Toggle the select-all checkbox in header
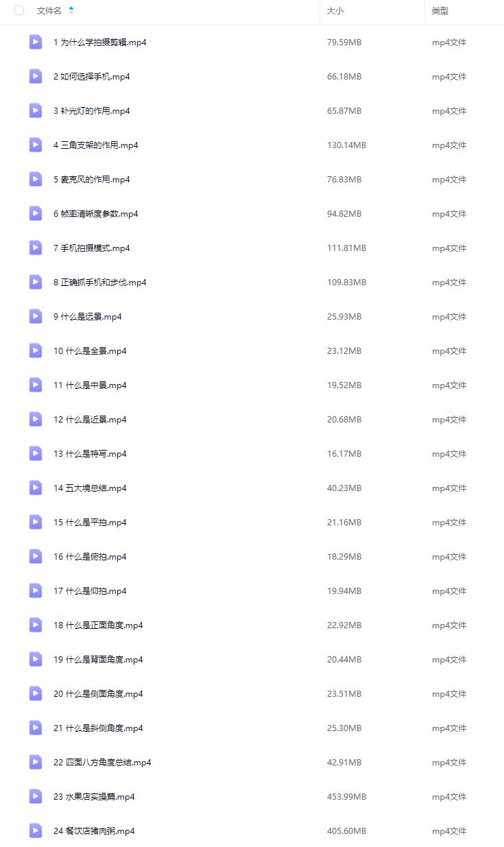The height and width of the screenshot is (847, 504). click(x=19, y=10)
